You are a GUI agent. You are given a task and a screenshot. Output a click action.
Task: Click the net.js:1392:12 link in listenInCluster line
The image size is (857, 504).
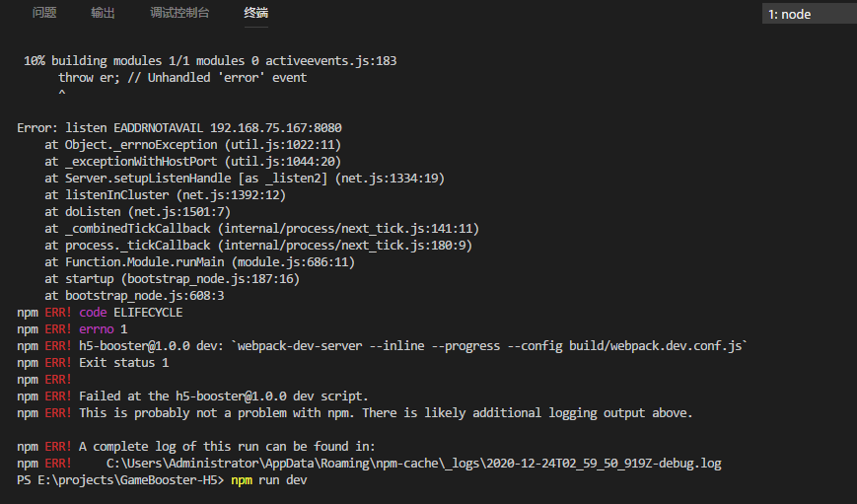point(231,195)
